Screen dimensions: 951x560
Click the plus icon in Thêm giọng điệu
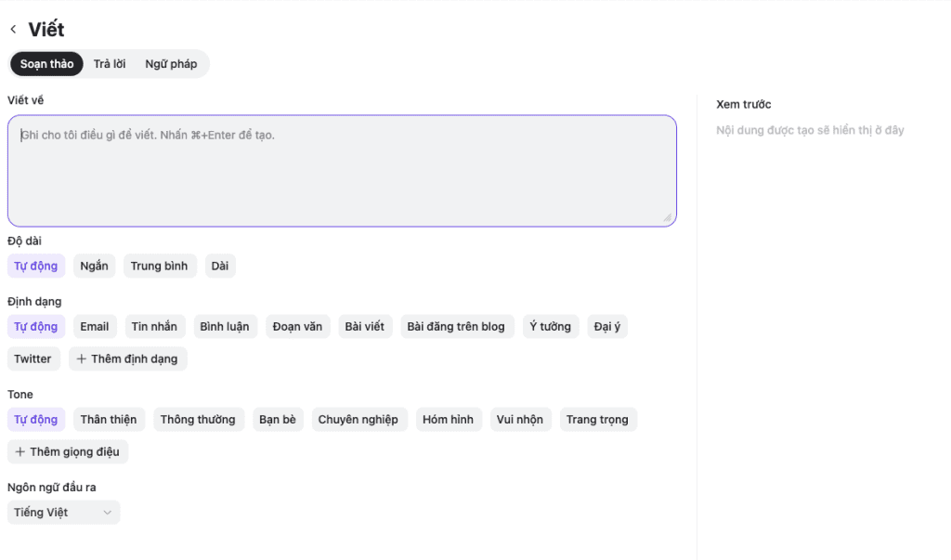(x=20, y=452)
